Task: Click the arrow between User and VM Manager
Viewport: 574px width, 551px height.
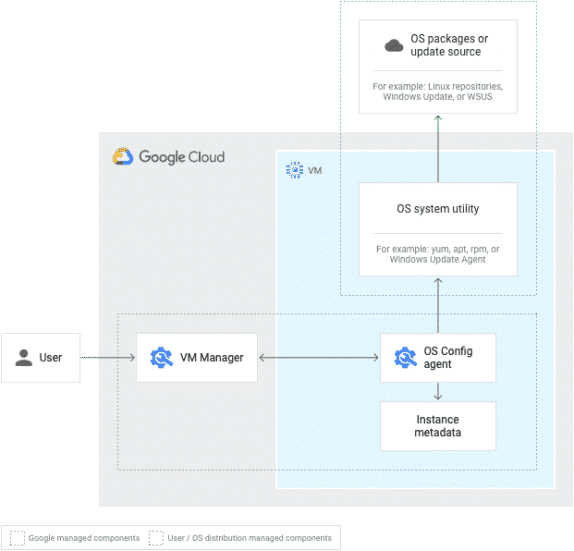Action: pyautogui.click(x=108, y=358)
